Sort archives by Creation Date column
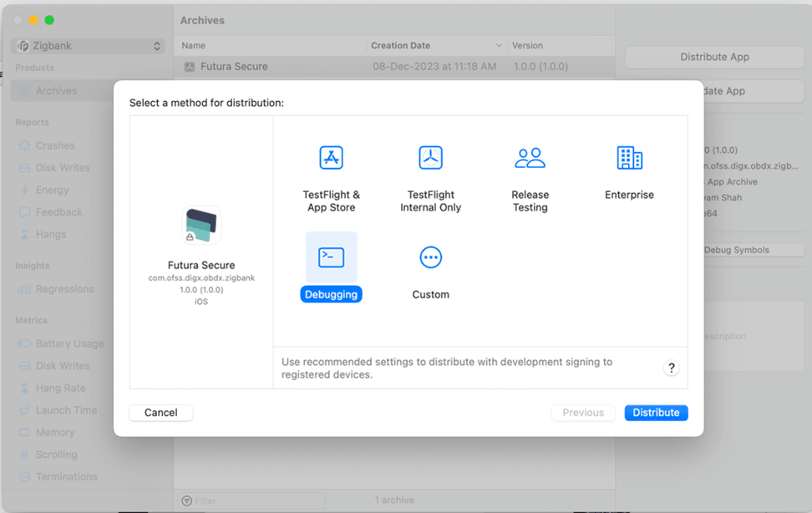812x513 pixels. [x=437, y=46]
